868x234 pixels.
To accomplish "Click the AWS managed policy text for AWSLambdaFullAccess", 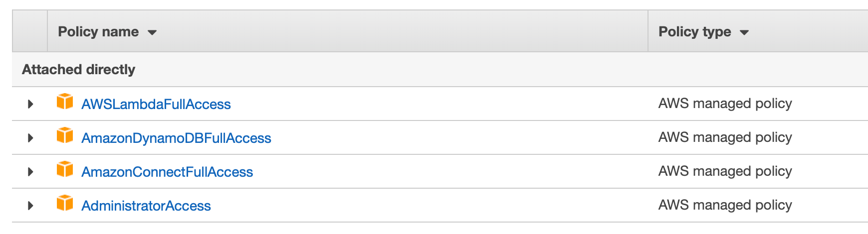I will [x=725, y=104].
